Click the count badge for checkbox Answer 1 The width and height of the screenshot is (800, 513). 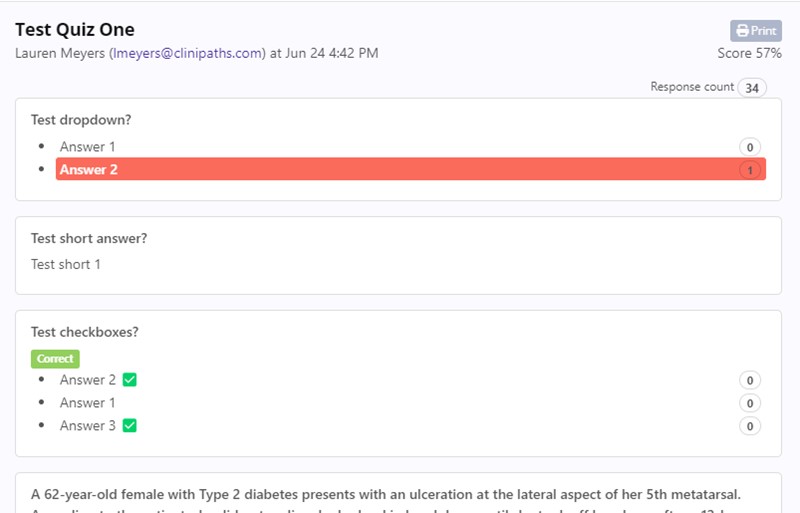750,403
